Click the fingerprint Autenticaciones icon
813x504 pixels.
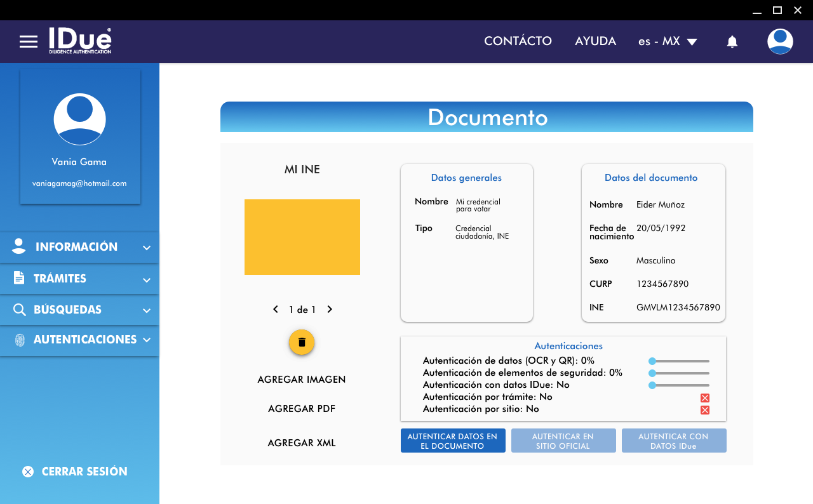point(20,340)
